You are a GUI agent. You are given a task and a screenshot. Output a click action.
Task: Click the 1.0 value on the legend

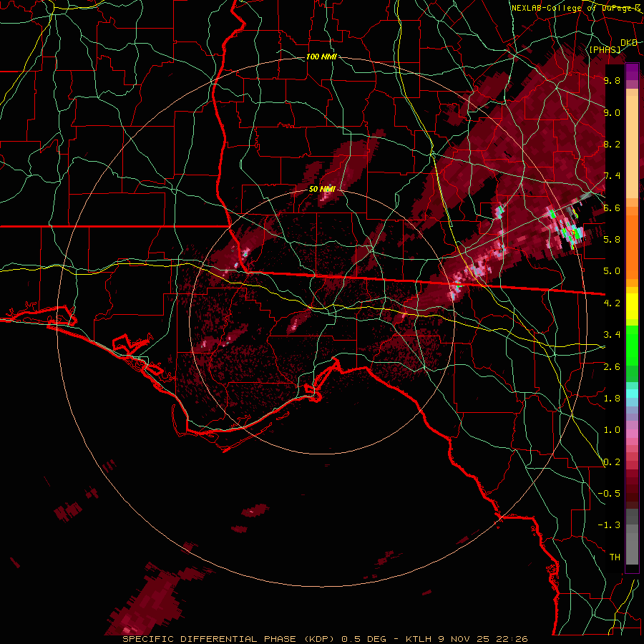coord(612,429)
